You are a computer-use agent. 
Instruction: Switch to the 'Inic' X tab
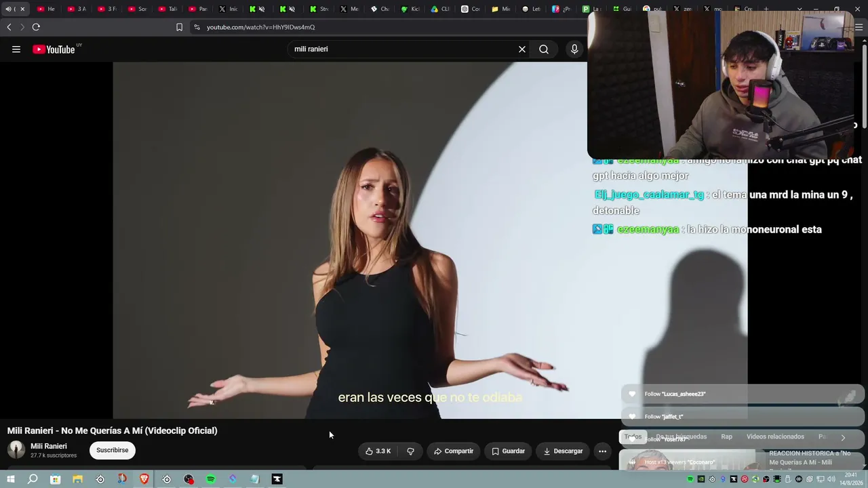(x=229, y=9)
